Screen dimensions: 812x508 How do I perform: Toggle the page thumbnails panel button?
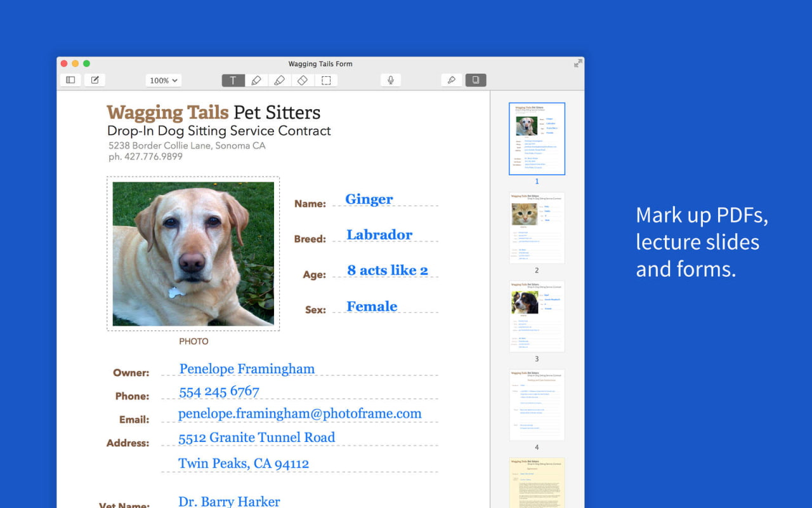click(x=476, y=80)
